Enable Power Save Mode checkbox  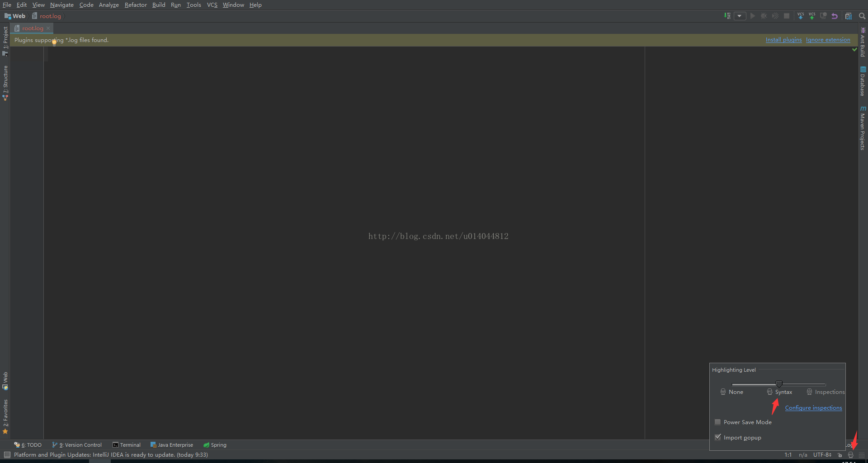point(717,422)
